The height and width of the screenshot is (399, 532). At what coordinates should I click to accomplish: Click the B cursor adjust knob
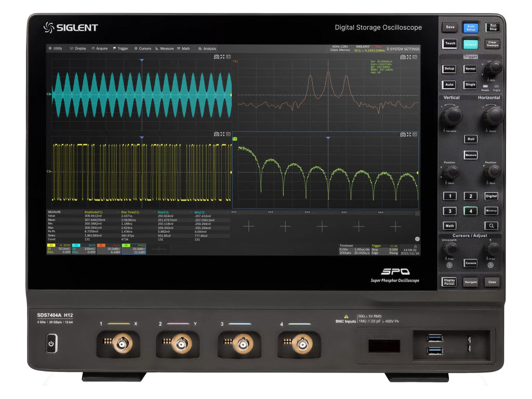tap(491, 249)
